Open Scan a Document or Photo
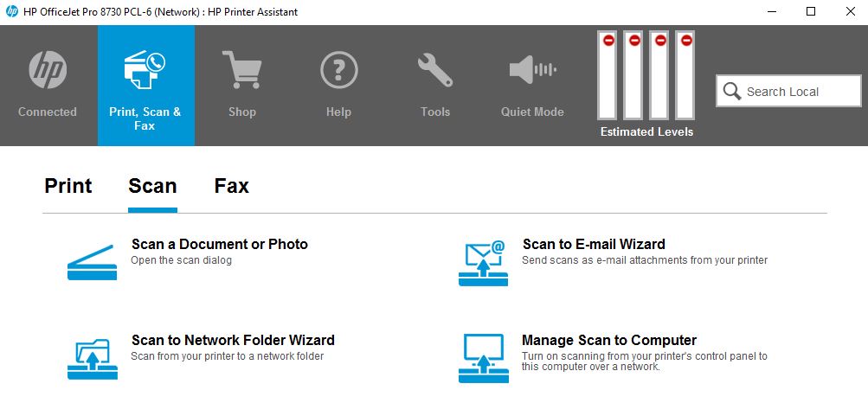The image size is (868, 403). click(220, 244)
